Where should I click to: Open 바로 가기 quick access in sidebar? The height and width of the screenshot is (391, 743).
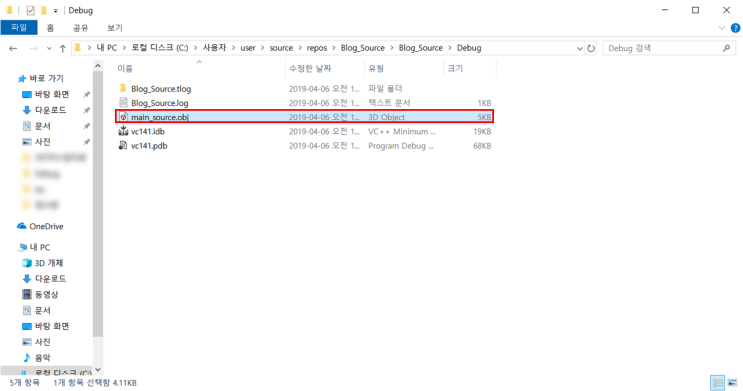point(46,78)
